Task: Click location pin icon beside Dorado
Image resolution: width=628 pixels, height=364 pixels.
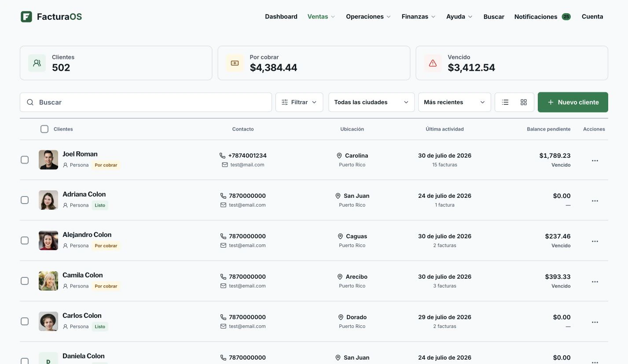Action: pyautogui.click(x=341, y=317)
